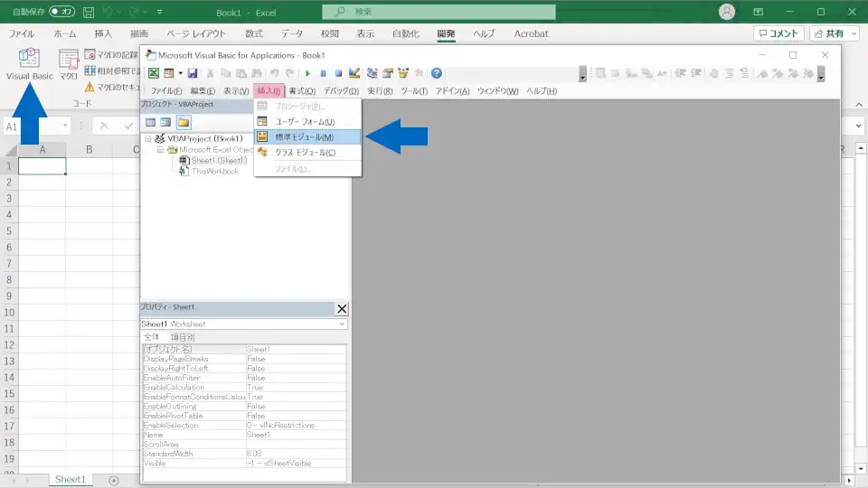The width and height of the screenshot is (868, 488).
Task: Select ThisWorkbook in the project tree
Action: click(214, 171)
